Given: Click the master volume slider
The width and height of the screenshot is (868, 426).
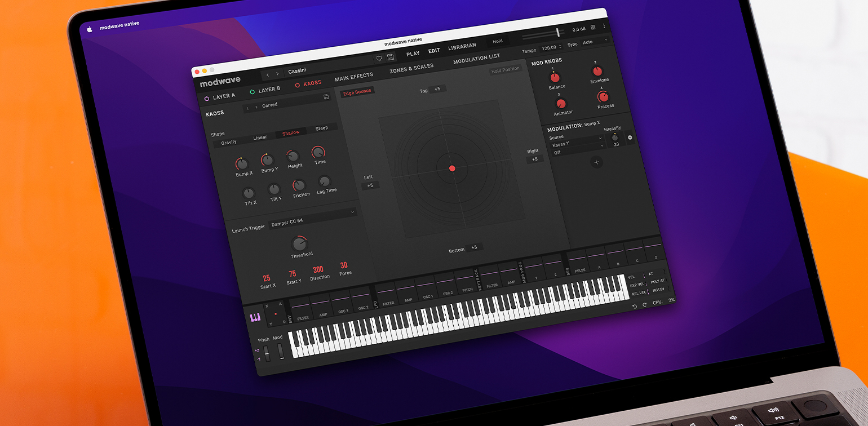Looking at the screenshot, I should click(x=542, y=34).
